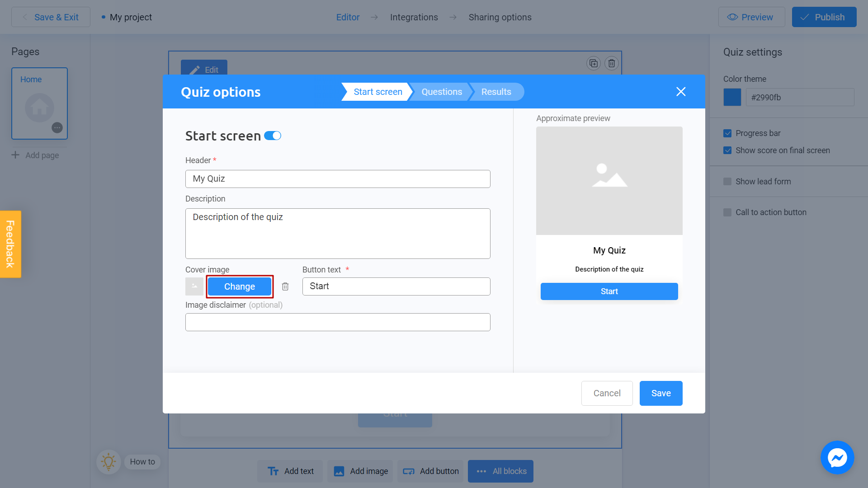868x488 pixels.
Task: Enable the Show lead form checkbox
Action: point(727,182)
